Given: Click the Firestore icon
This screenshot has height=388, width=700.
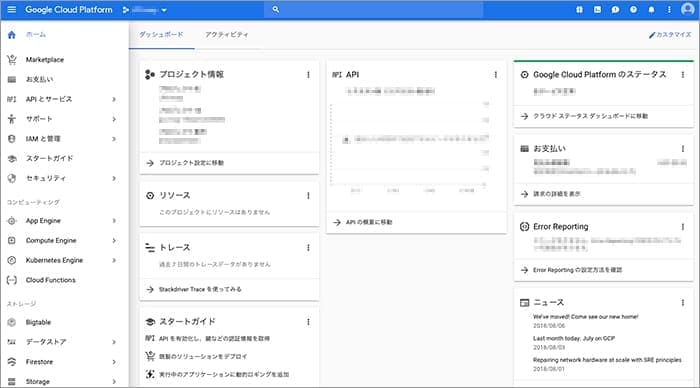Looking at the screenshot, I should tap(12, 362).
